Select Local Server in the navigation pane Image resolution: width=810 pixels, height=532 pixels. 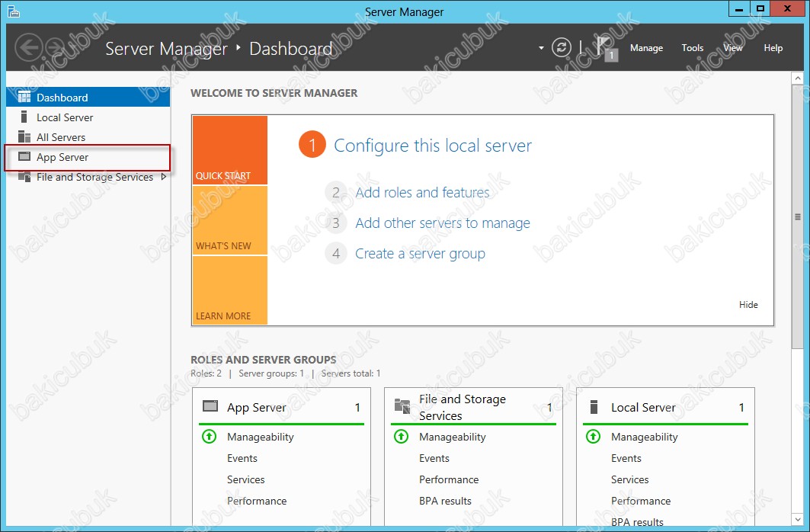pos(88,117)
